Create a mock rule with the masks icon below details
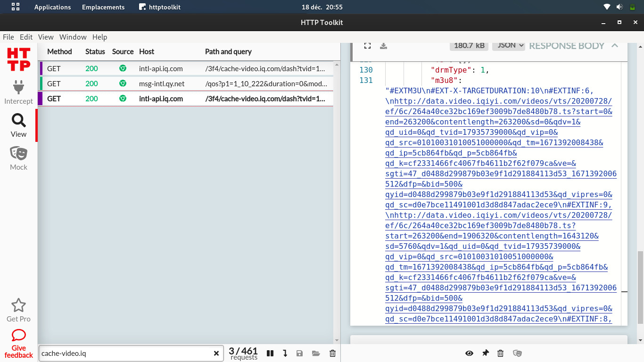The image size is (644, 362). coord(517,353)
